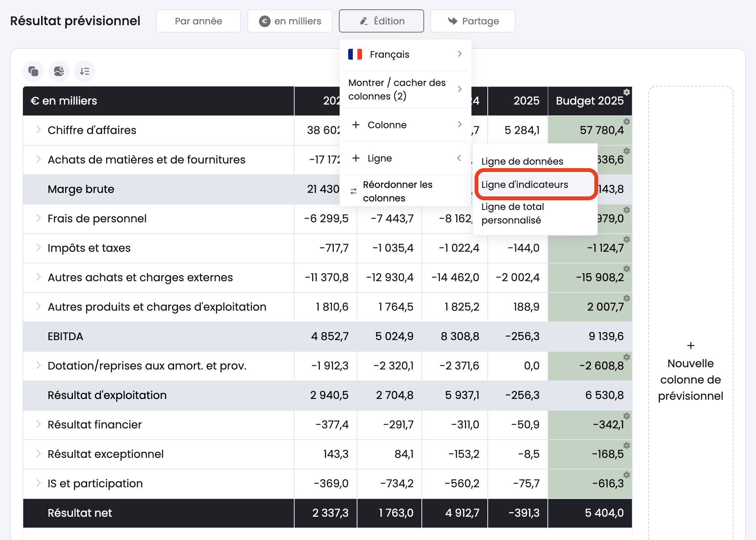Expand the Résultat financier row

38,424
